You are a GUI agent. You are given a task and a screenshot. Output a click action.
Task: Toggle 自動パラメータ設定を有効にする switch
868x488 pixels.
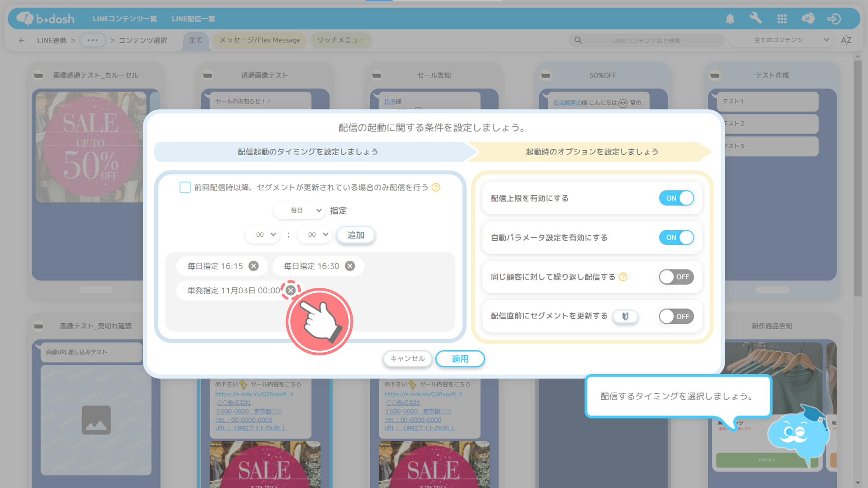[676, 237]
